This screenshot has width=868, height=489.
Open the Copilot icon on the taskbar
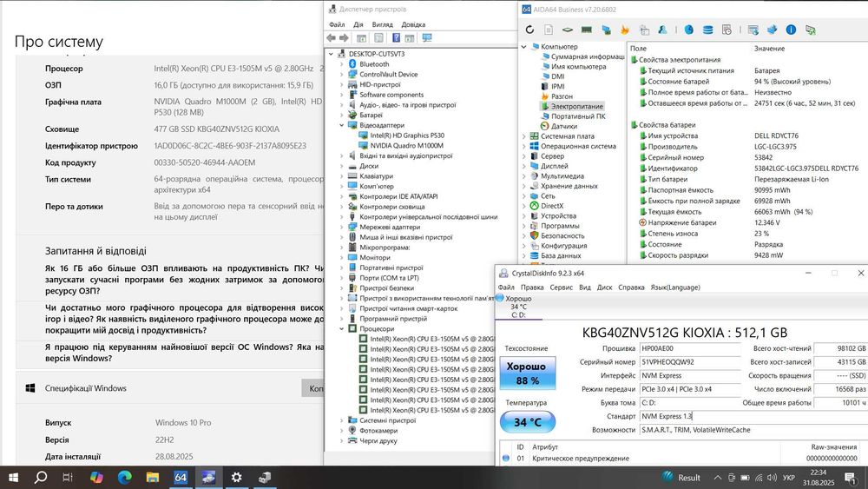pyautogui.click(x=96, y=478)
